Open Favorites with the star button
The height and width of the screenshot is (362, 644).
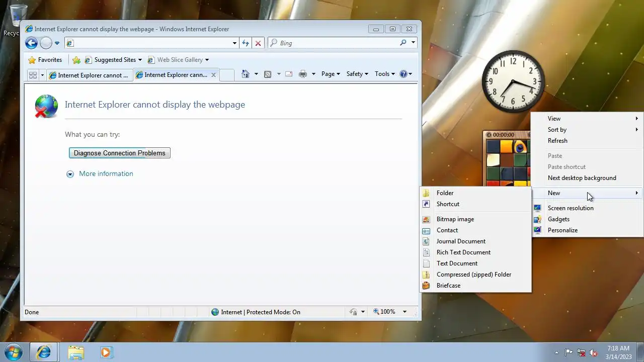(x=45, y=60)
